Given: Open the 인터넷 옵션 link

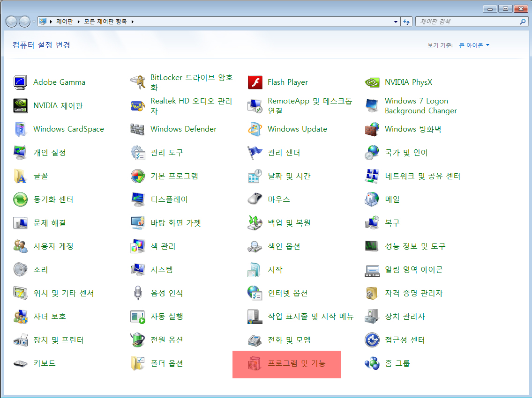Looking at the screenshot, I should point(288,293).
